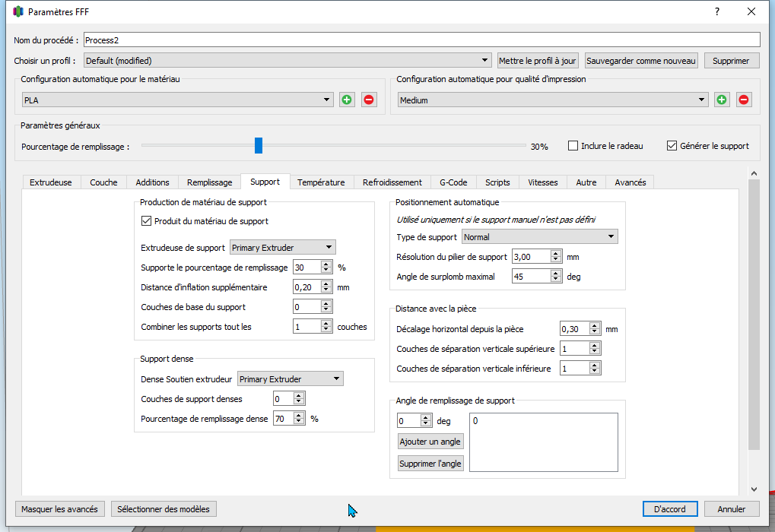Enable the Inclure le radeau checkbox

pyautogui.click(x=573, y=146)
